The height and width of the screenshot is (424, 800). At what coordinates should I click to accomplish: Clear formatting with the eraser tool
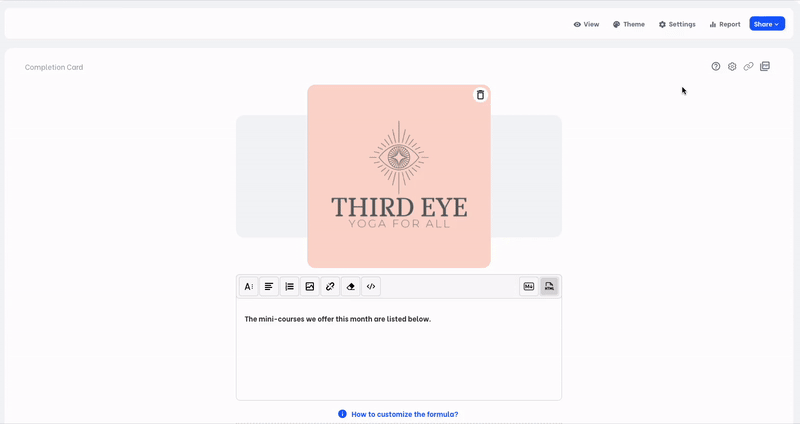pyautogui.click(x=351, y=287)
